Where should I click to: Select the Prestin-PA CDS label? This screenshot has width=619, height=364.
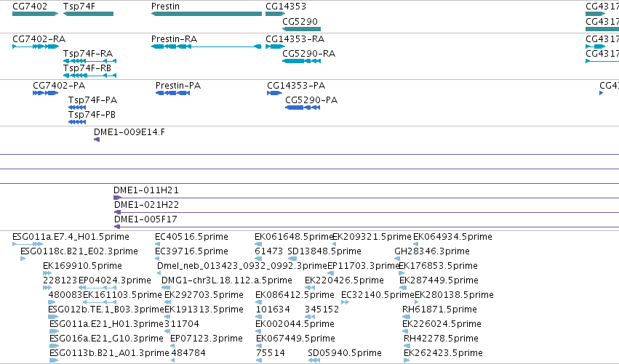click(x=178, y=86)
